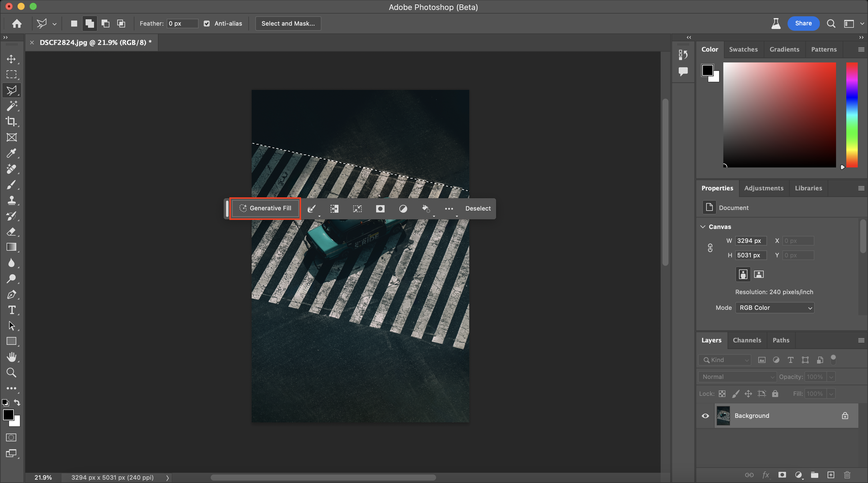Open the RGB Color mode dropdown

(774, 308)
